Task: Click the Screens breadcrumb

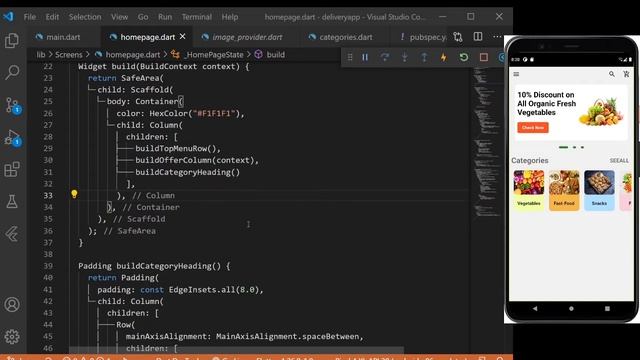Action: point(69,55)
